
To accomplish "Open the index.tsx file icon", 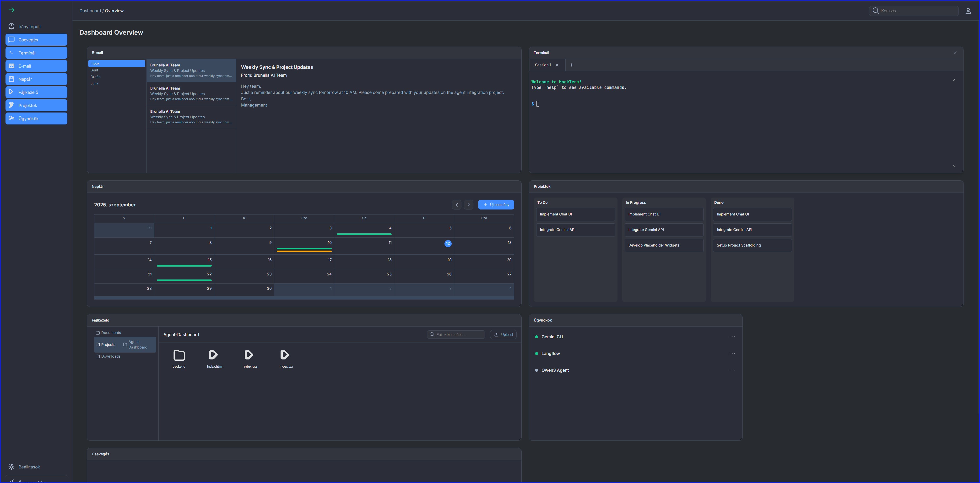I will pos(285,355).
